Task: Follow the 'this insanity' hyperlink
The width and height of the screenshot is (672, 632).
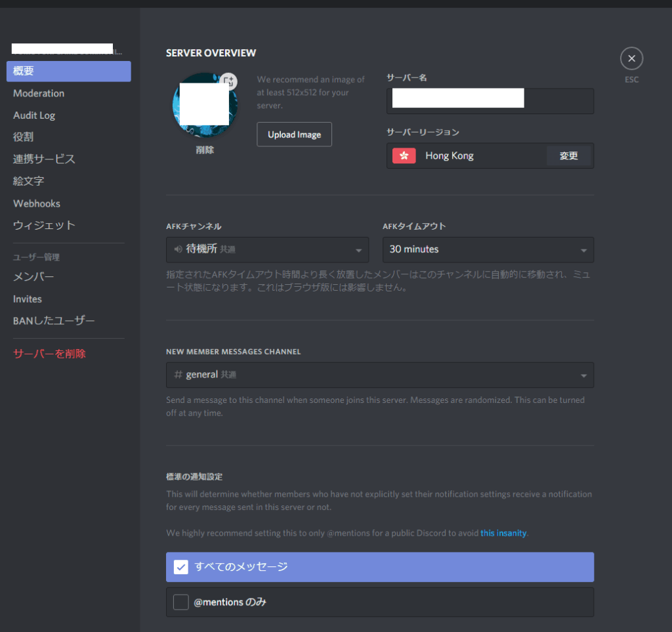Action: pos(503,533)
